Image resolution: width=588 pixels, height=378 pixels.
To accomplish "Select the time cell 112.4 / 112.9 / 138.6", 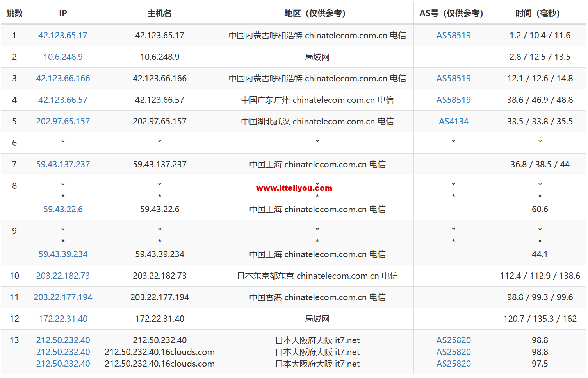I will (x=540, y=276).
